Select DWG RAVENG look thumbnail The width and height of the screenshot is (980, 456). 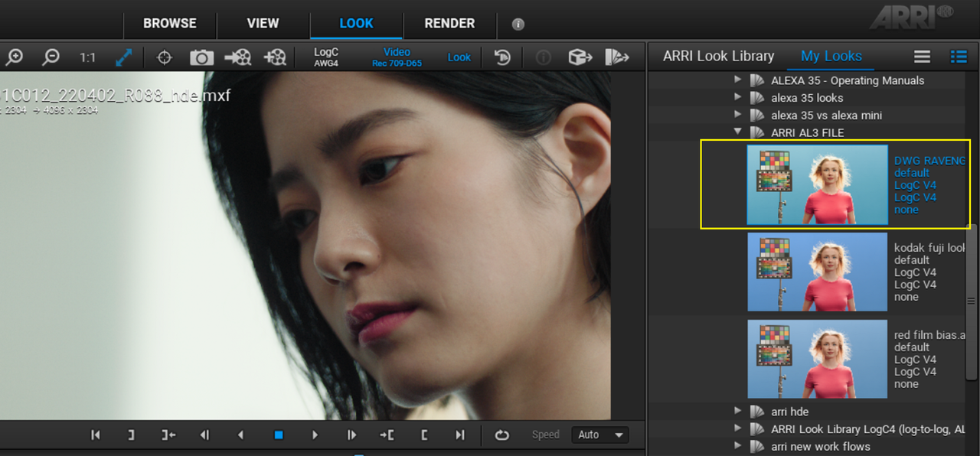(818, 184)
